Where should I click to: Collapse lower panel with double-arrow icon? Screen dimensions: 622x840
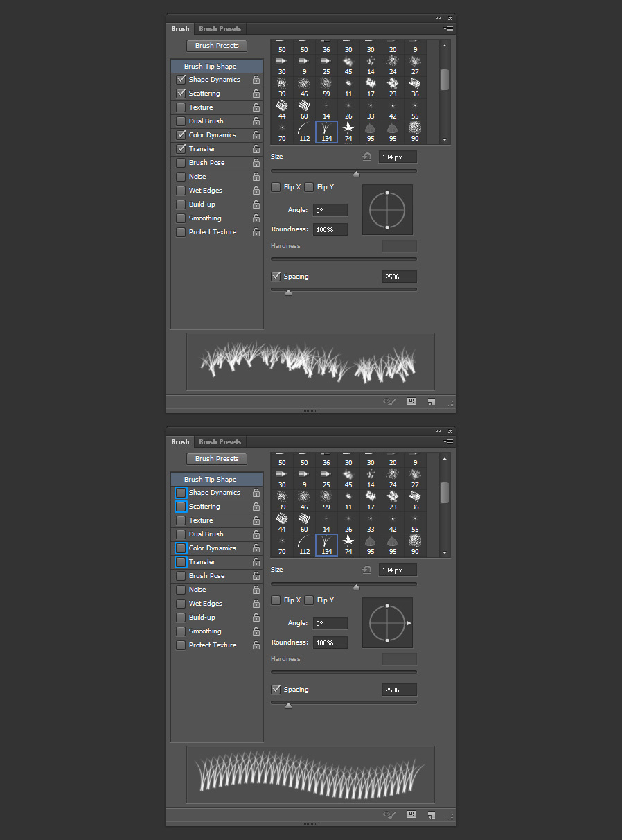439,431
